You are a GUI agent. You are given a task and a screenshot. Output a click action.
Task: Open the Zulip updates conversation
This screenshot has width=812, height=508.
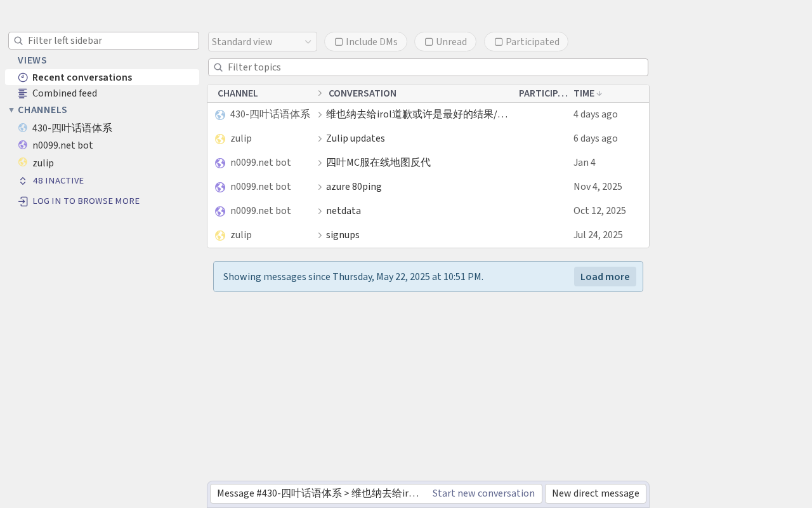tap(355, 138)
